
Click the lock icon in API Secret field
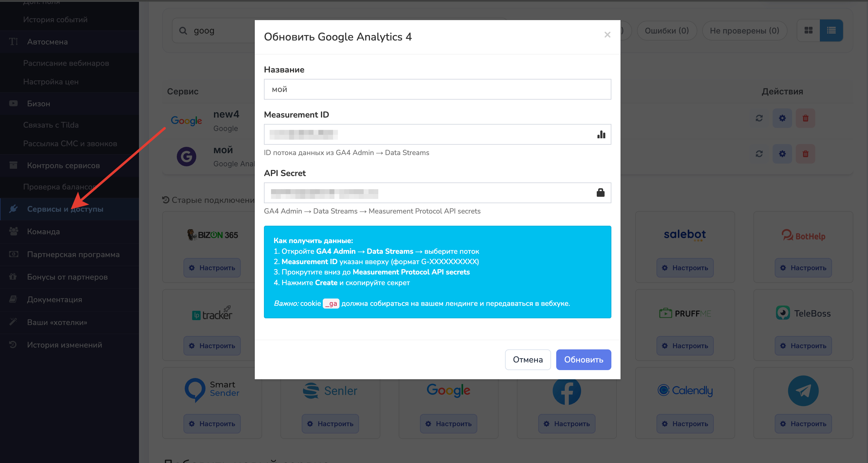click(x=600, y=193)
